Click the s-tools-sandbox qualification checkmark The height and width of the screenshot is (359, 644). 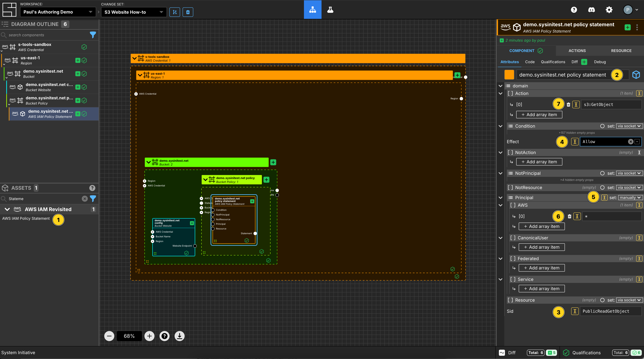pyautogui.click(x=84, y=47)
